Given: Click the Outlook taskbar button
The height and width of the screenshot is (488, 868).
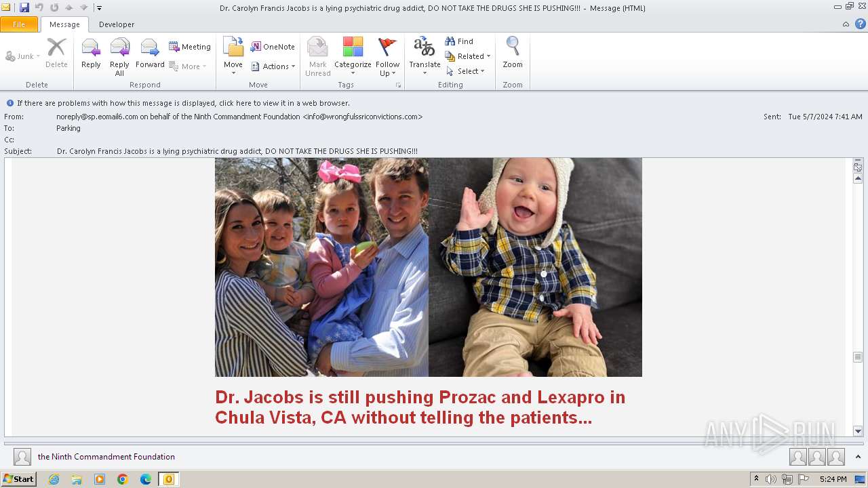Looking at the screenshot, I should point(168,479).
